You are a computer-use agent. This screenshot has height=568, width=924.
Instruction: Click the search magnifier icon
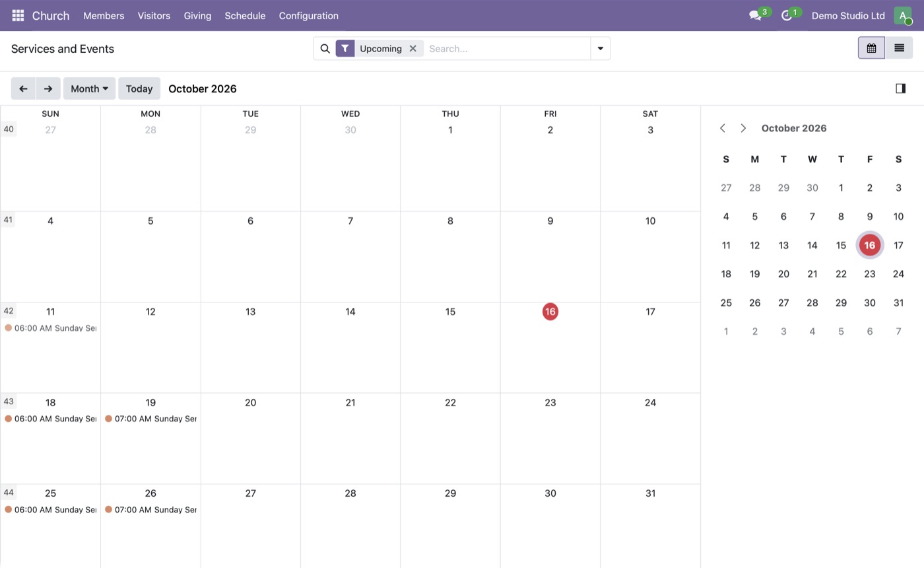tap(325, 48)
